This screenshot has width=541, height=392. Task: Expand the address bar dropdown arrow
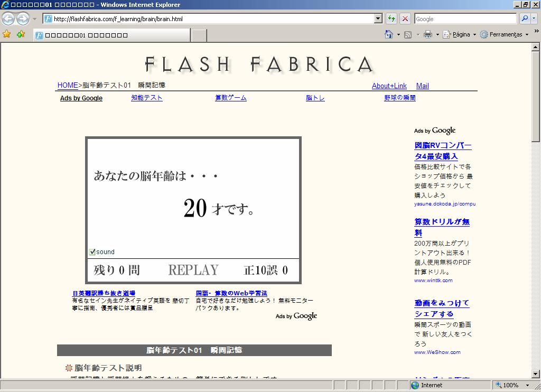click(x=378, y=19)
